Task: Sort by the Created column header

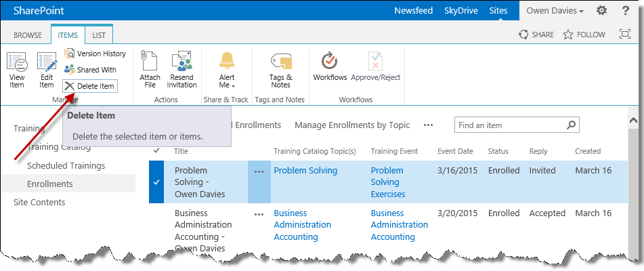Action: [588, 151]
